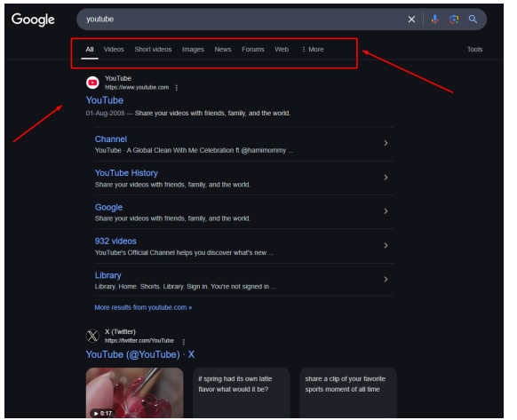
Task: Select the Short videos tab
Action: point(153,50)
